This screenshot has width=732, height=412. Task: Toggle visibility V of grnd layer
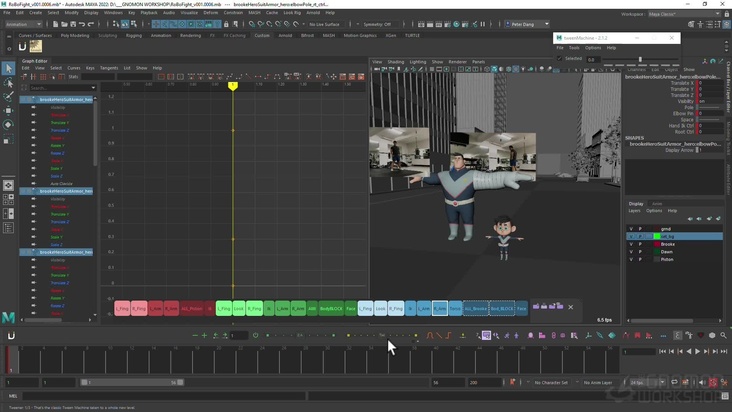[x=631, y=229]
